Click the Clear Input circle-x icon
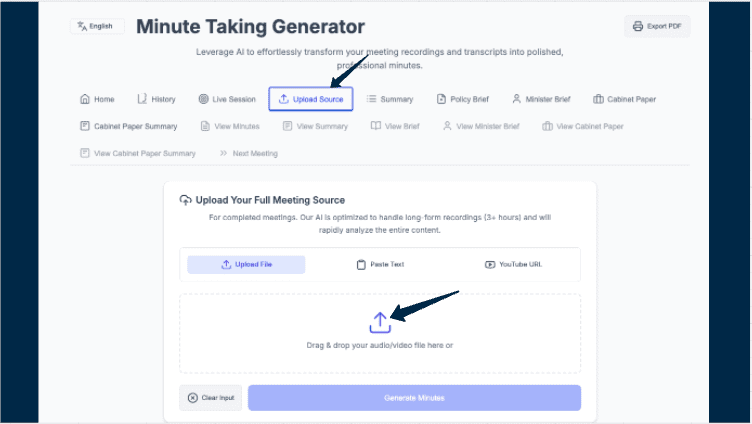The width and height of the screenshot is (752, 424). [193, 398]
